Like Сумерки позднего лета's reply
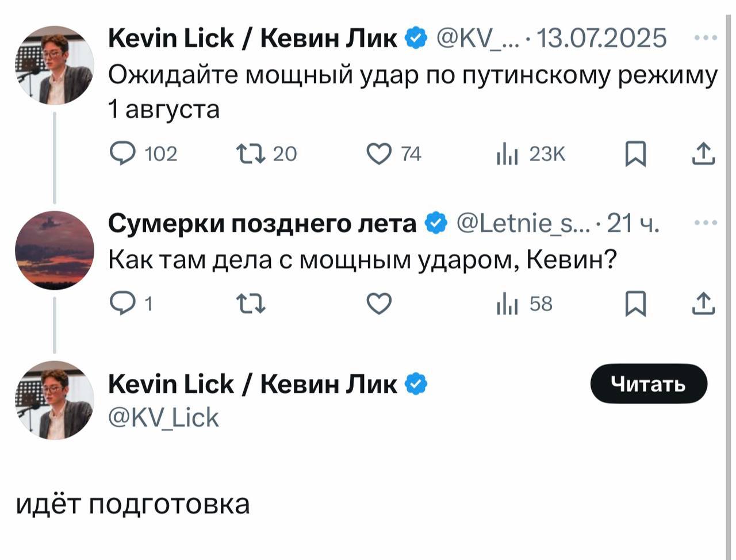 pyautogui.click(x=379, y=304)
